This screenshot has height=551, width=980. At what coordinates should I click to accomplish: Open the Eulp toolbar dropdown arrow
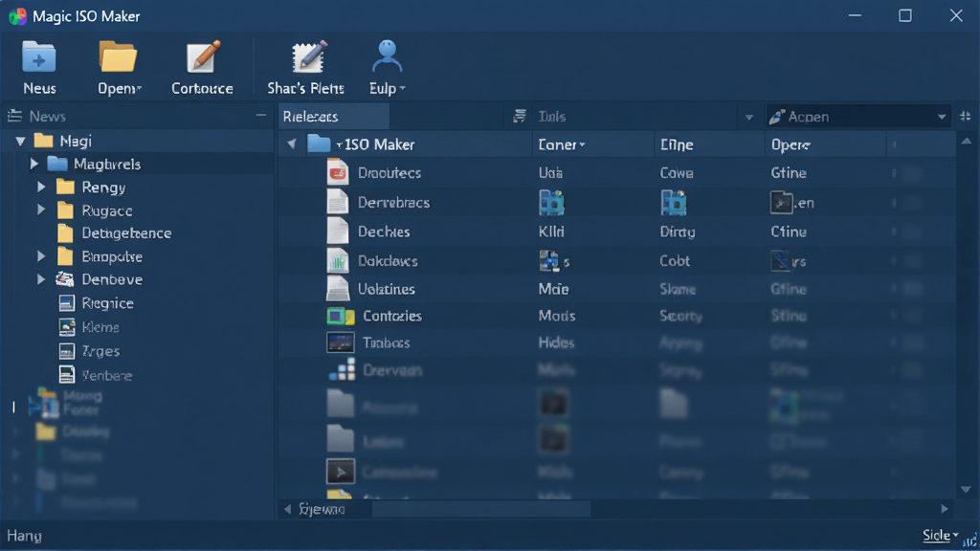(x=402, y=89)
